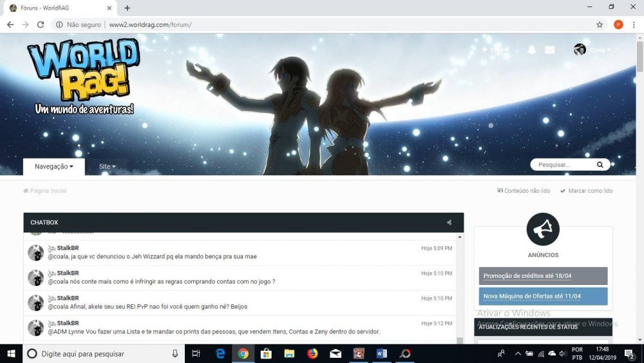The width and height of the screenshot is (644, 363).
Task: Open StalkBR's avatar on the 5:09 PM message
Action: 35,253
